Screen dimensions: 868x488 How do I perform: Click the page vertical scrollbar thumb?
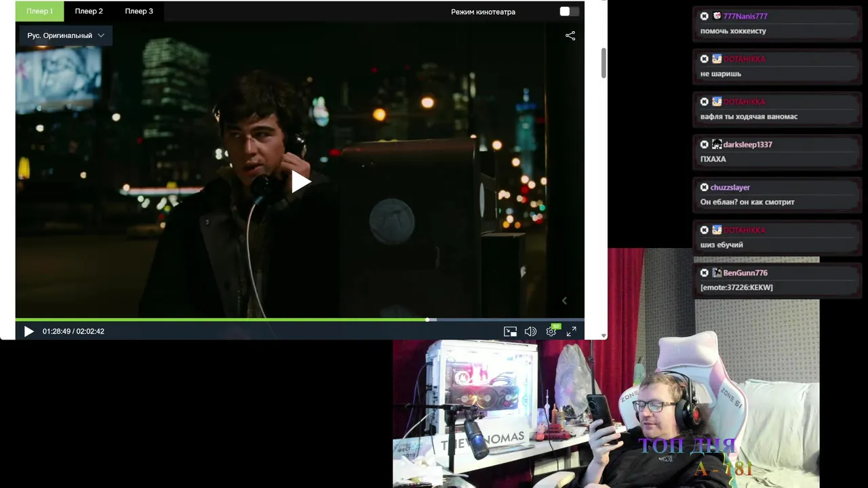(604, 63)
